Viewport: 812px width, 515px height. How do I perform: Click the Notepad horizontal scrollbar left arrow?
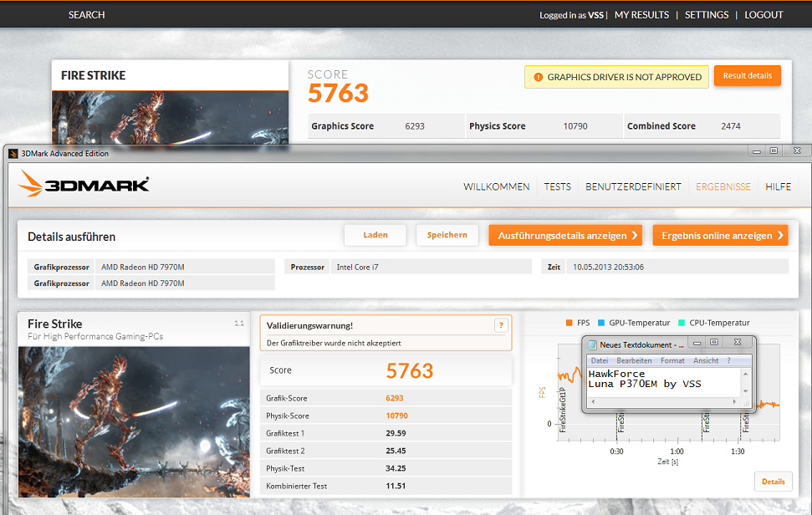(x=593, y=401)
